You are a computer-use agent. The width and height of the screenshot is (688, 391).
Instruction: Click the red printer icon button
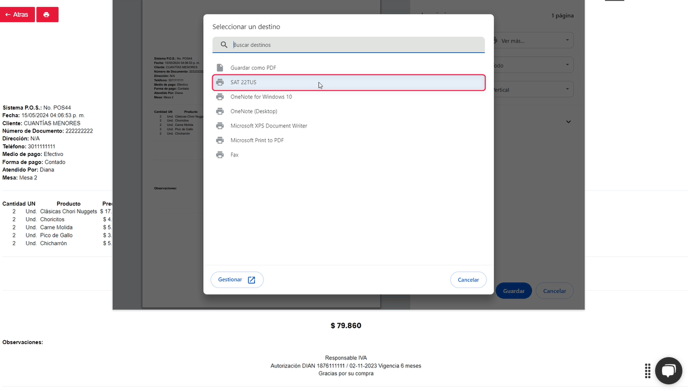(x=47, y=14)
